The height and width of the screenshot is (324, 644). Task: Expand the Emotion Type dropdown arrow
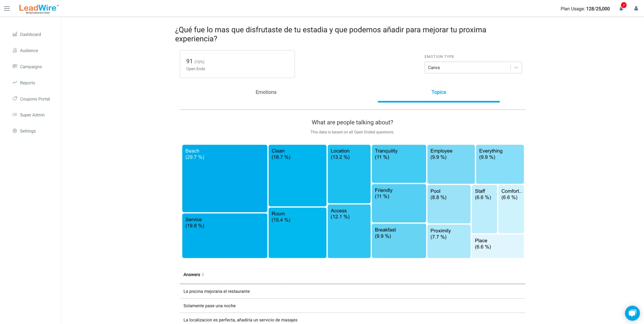pyautogui.click(x=516, y=67)
